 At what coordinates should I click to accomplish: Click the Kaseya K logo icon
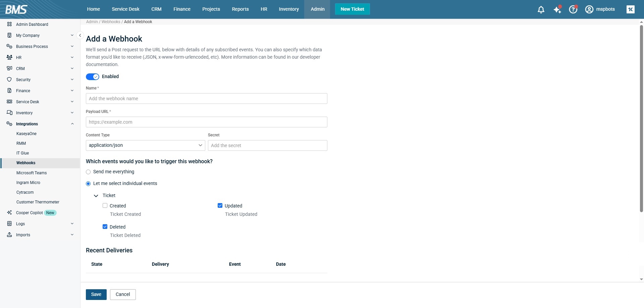(630, 9)
